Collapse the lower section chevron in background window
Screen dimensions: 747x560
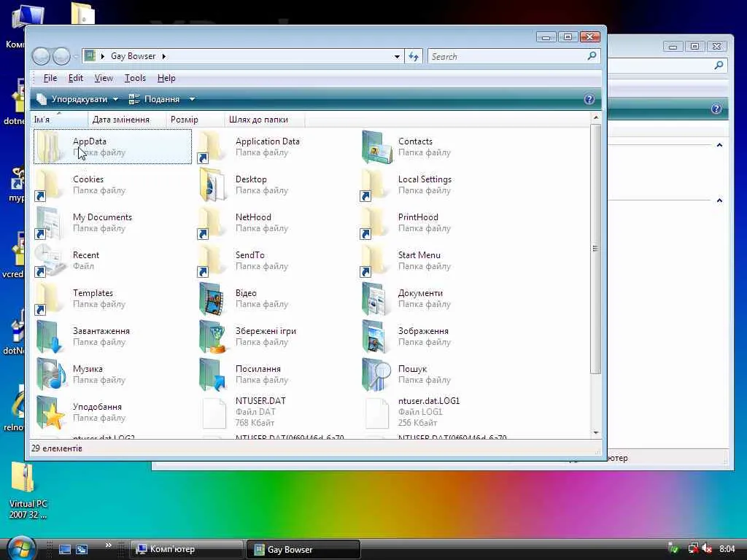719,201
